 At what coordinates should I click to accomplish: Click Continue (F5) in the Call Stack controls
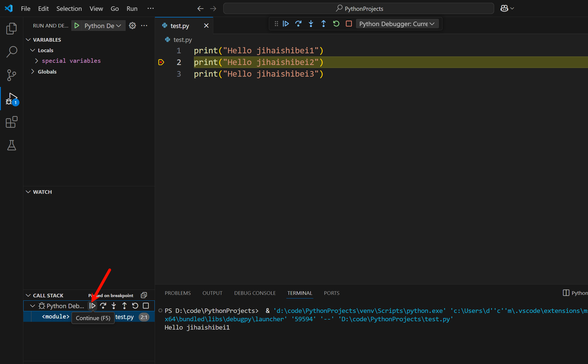(x=92, y=306)
